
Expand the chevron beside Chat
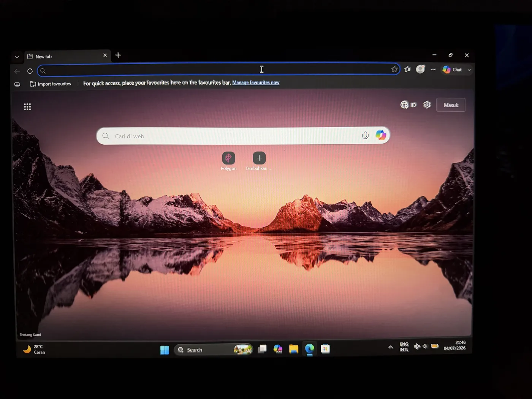click(x=469, y=70)
